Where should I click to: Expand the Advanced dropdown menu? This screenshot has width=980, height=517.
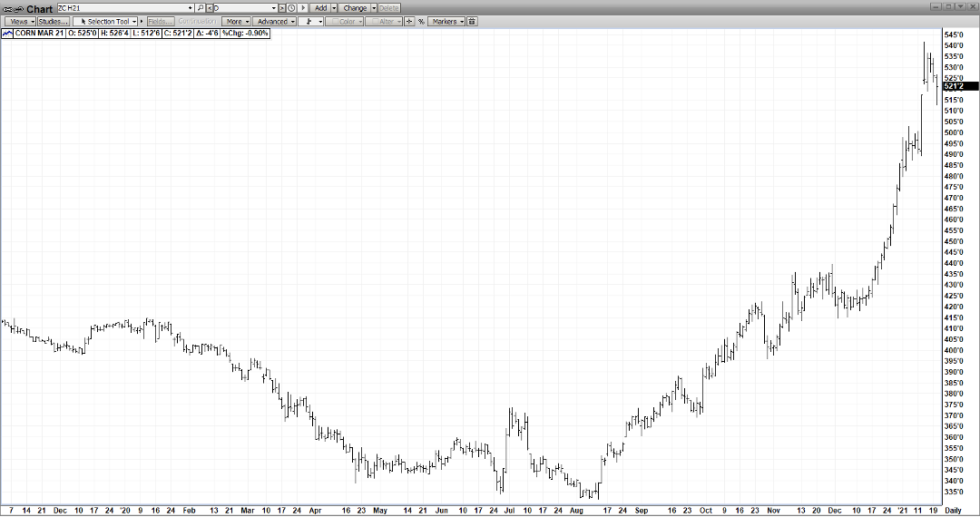tap(274, 21)
